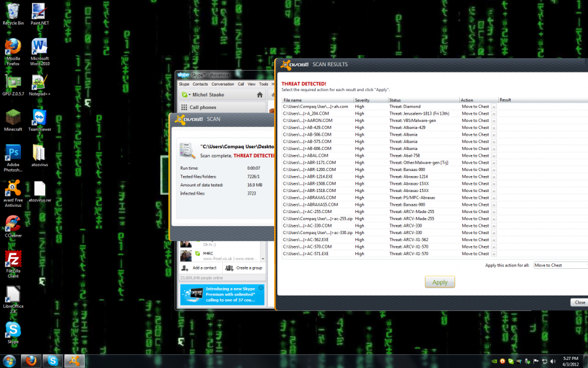Click the Skype contact list scroll-down arrow
This screenshot has width=588, height=368.
[263, 259]
